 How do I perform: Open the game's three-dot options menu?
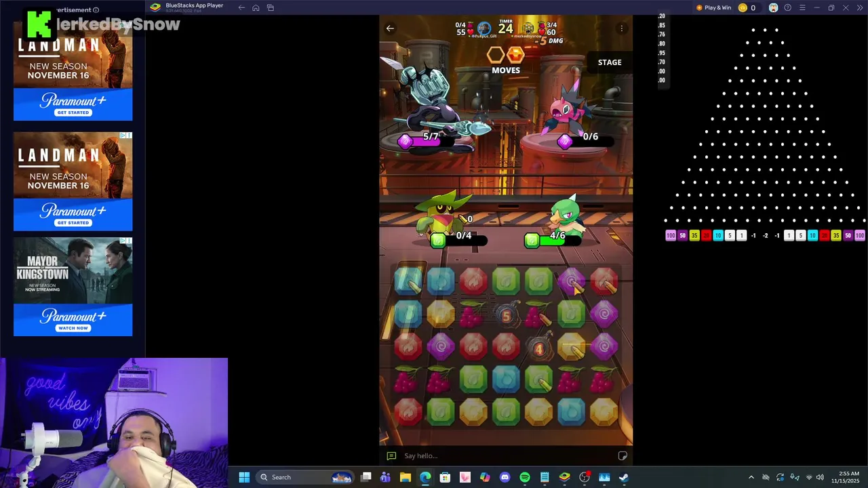tap(622, 28)
